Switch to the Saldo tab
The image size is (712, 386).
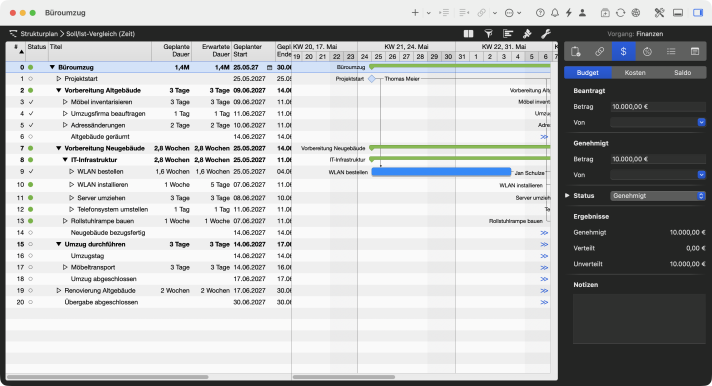[682, 73]
